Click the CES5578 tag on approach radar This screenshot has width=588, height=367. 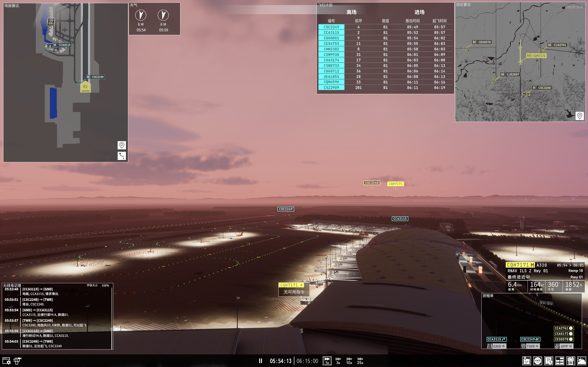482,42
